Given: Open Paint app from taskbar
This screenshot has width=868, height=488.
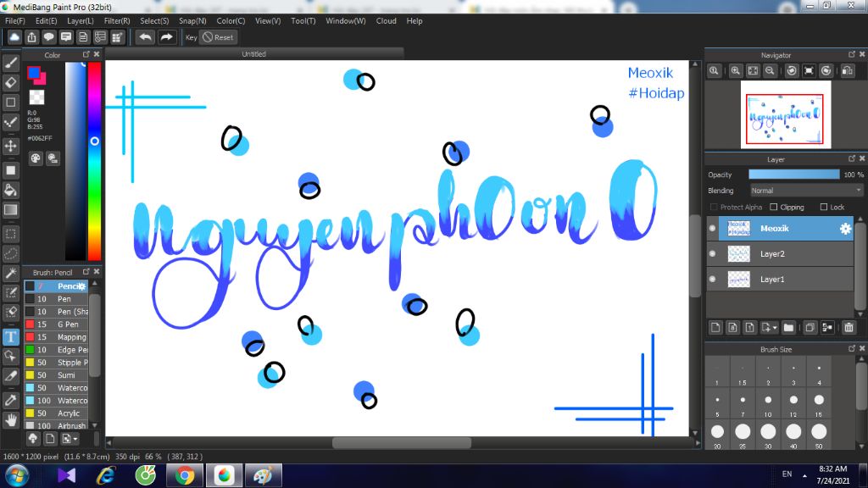Looking at the screenshot, I should click(264, 475).
